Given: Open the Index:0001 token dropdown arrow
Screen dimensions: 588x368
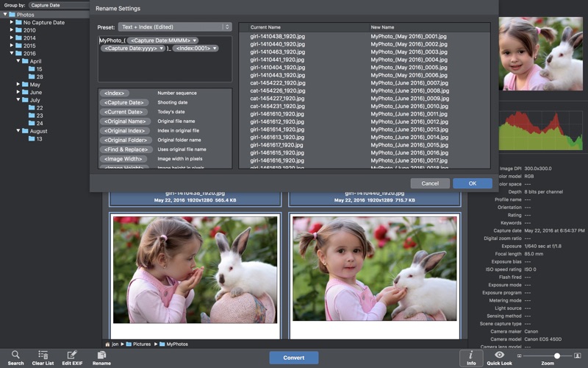Looking at the screenshot, I should (214, 49).
